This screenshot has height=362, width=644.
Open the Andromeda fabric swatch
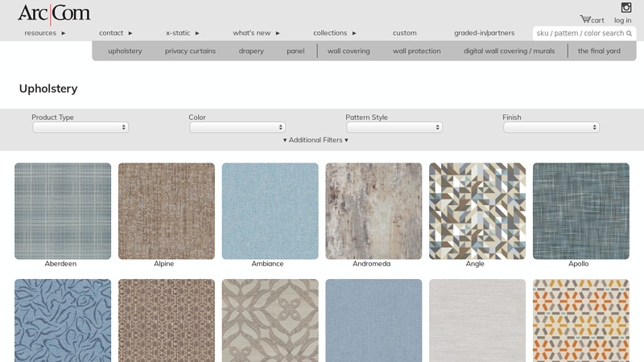(x=374, y=211)
